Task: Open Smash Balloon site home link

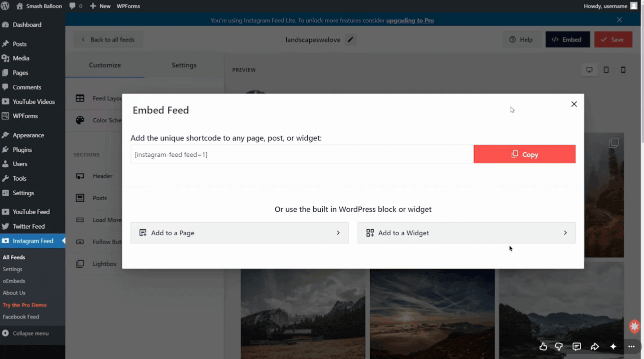Action: coord(39,6)
